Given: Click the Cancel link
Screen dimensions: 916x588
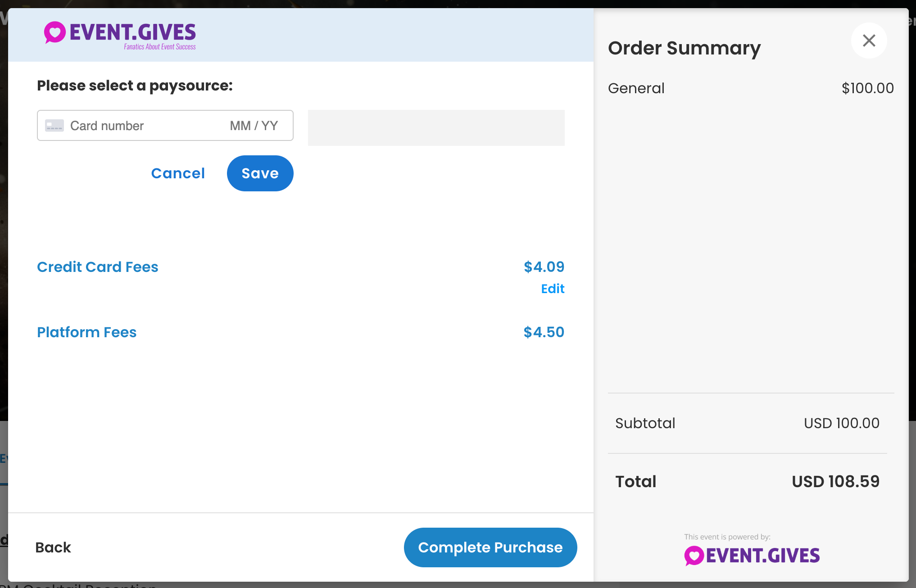Looking at the screenshot, I should coord(178,173).
